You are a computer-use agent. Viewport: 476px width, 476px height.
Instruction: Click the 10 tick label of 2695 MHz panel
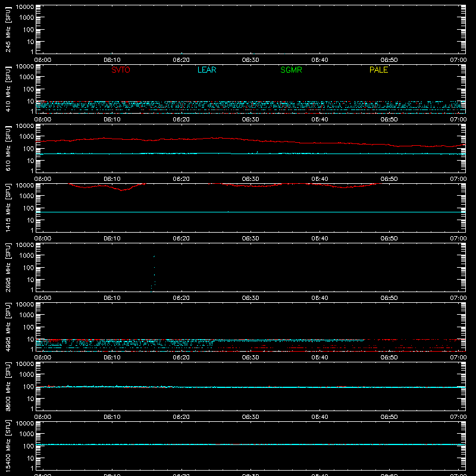(x=30, y=280)
